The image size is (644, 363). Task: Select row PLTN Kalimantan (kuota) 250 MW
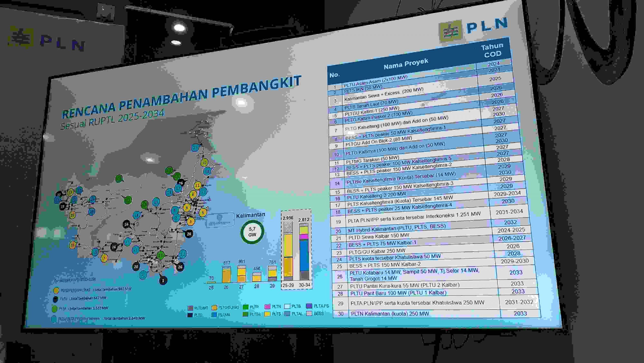point(390,314)
